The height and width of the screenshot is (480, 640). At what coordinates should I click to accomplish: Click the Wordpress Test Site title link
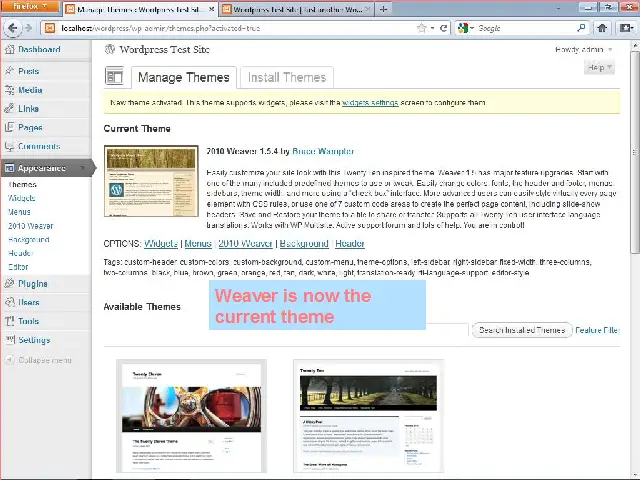tap(164, 50)
